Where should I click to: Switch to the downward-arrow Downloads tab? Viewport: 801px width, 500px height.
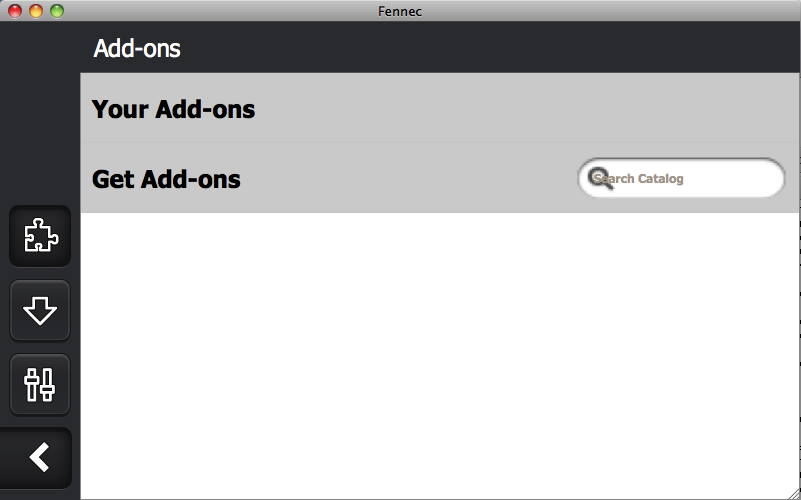point(40,310)
